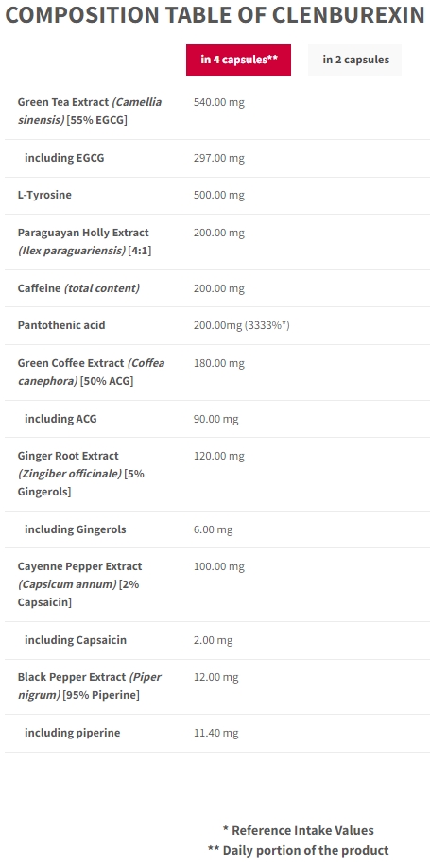This screenshot has width=430, height=868.
Task: Click the Cayenne Pepper Extract label
Action: pyautogui.click(x=80, y=584)
